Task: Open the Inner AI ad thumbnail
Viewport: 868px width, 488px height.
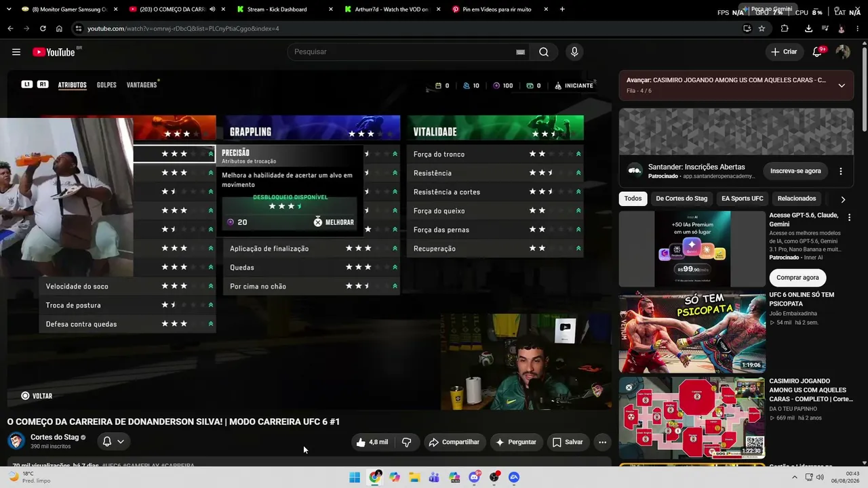Action: coord(692,249)
